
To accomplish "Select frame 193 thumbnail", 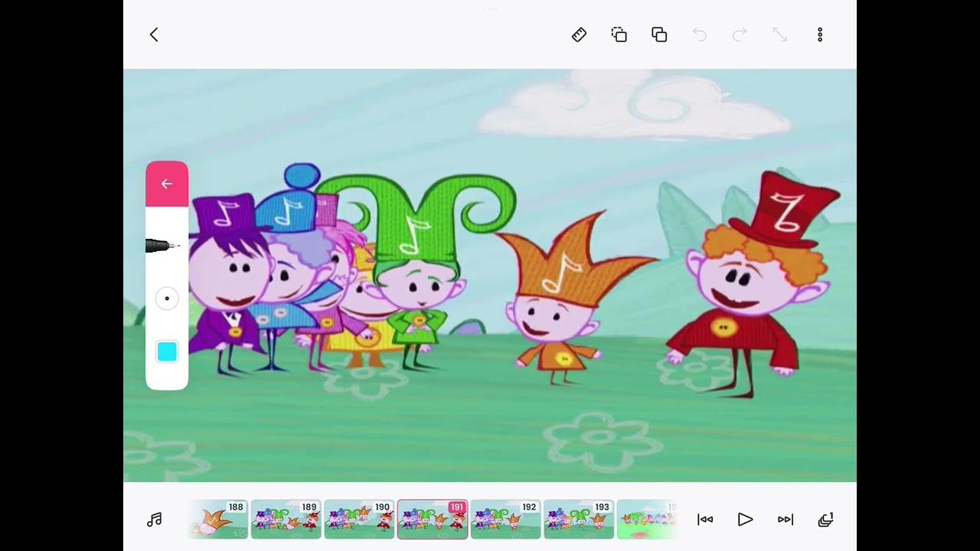I will [x=579, y=520].
